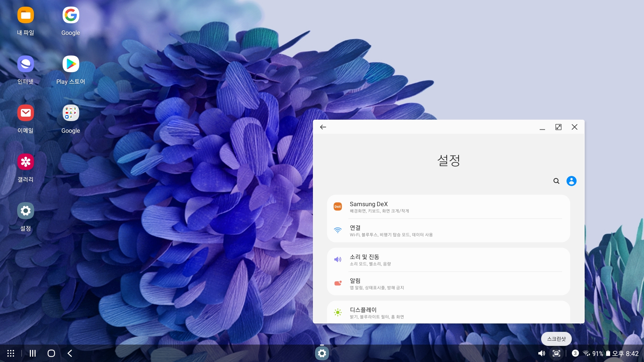The height and width of the screenshot is (362, 644).
Task: Launch the 갤러리 gallery app
Action: coord(25,162)
